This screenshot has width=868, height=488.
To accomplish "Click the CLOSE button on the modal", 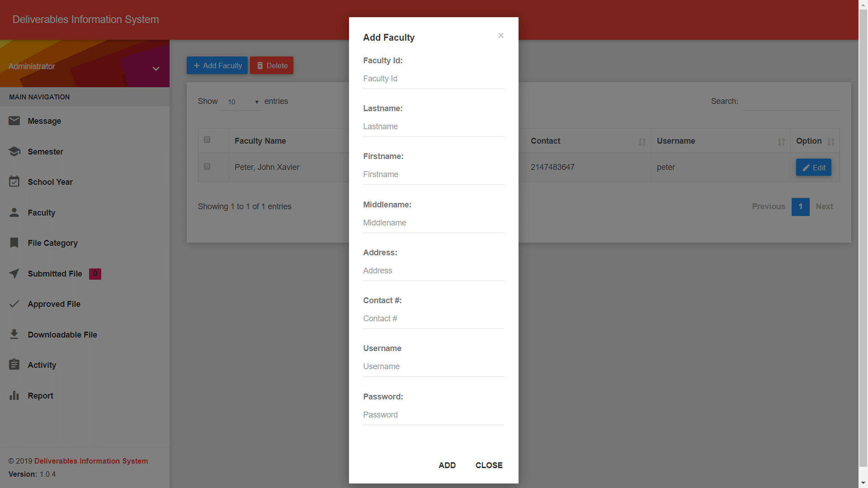I will (x=489, y=465).
